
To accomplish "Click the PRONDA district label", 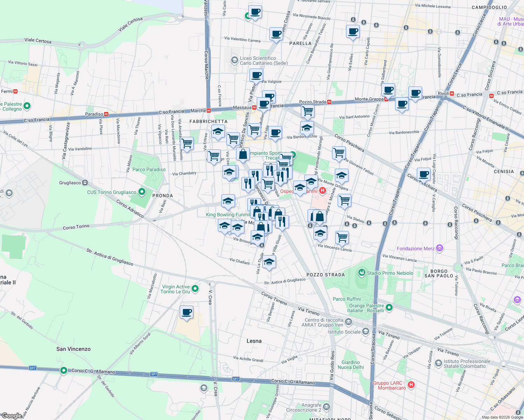I will pos(163,196).
